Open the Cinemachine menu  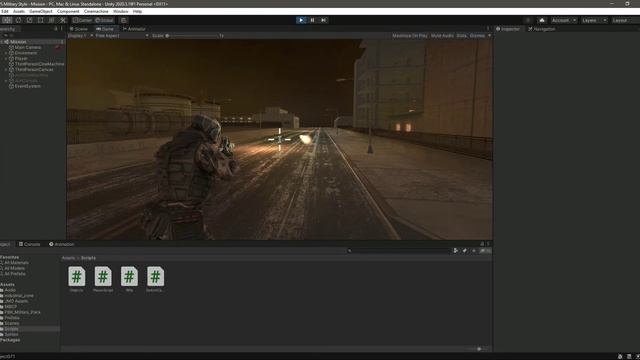[x=96, y=11]
